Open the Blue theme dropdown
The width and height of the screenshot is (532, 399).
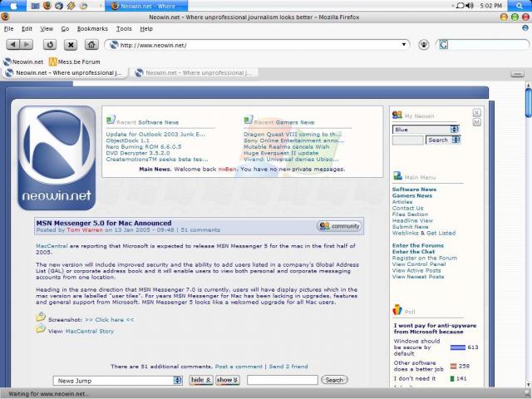point(426,130)
